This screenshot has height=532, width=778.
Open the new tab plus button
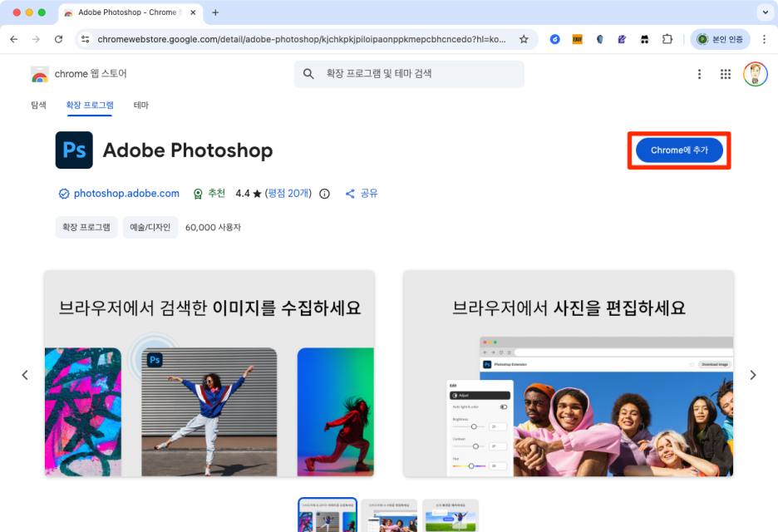[x=215, y=12]
